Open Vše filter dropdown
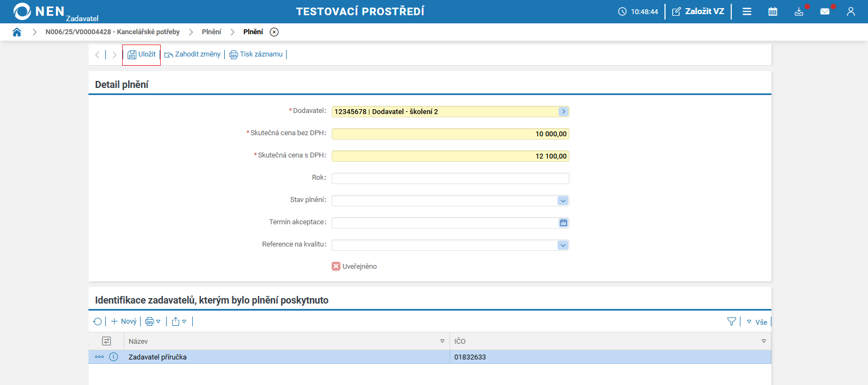The image size is (868, 385). pyautogui.click(x=757, y=322)
